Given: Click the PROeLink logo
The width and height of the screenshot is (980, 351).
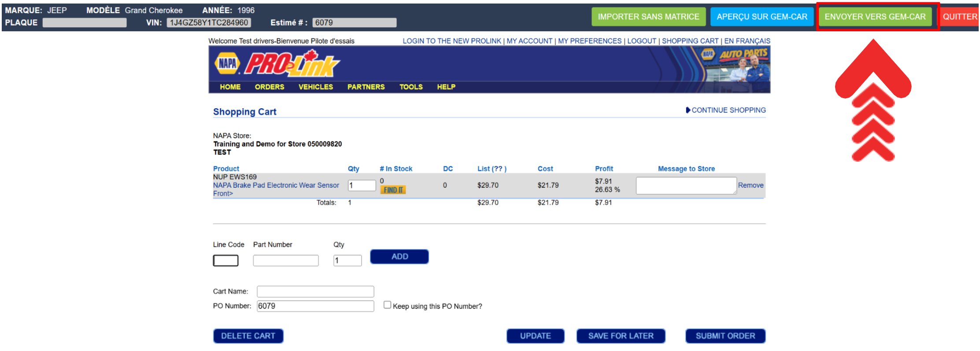Looking at the screenshot, I should coord(292,64).
